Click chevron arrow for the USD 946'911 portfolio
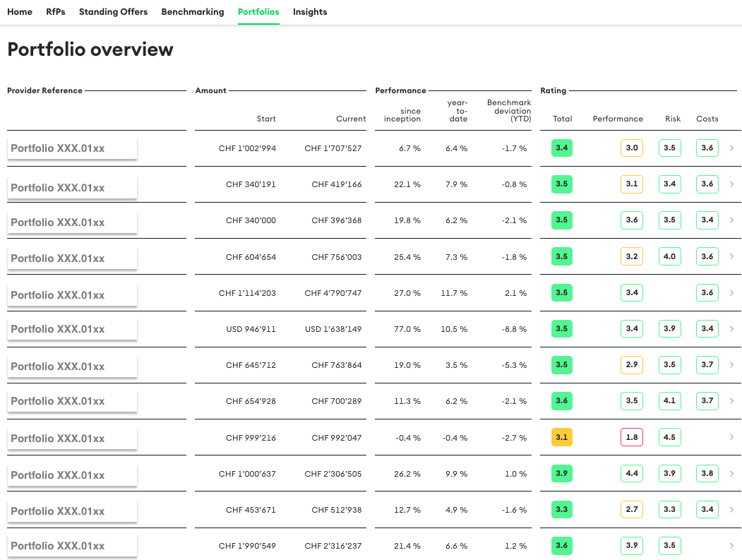This screenshot has height=560, width=742. click(731, 328)
